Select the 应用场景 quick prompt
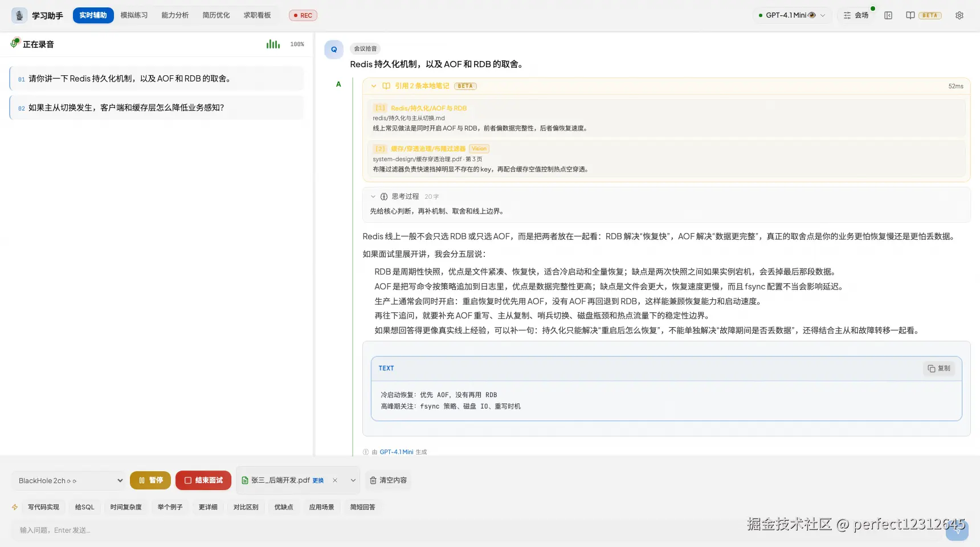 click(x=322, y=507)
